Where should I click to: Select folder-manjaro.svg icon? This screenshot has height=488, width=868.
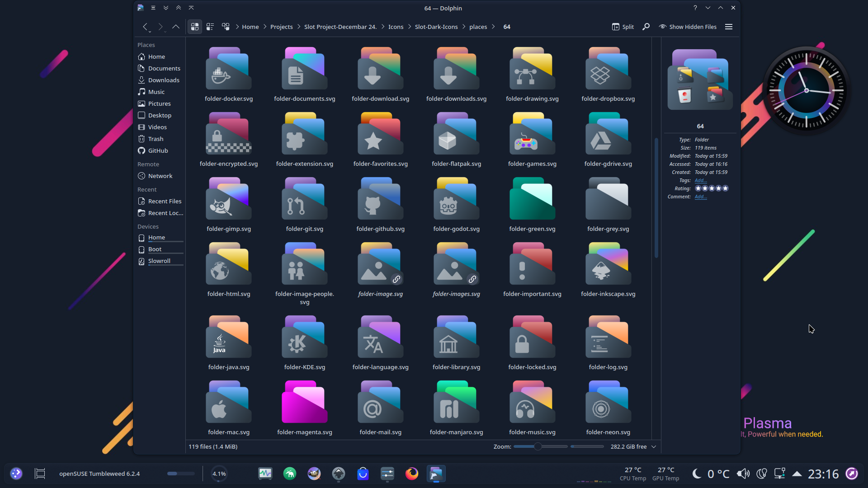[456, 402]
